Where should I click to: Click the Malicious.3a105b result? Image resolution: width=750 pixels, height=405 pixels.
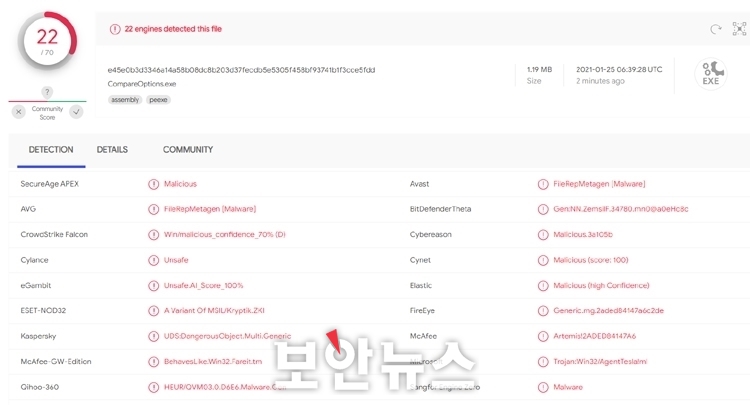[583, 234]
